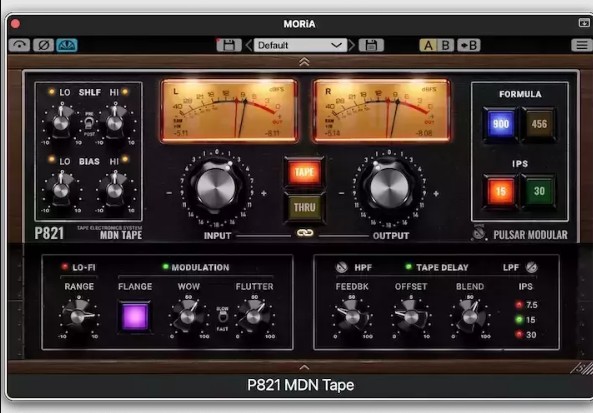593x413 pixels.
Task: Toggle the phase invert (Ø) icon
Action: (x=43, y=45)
